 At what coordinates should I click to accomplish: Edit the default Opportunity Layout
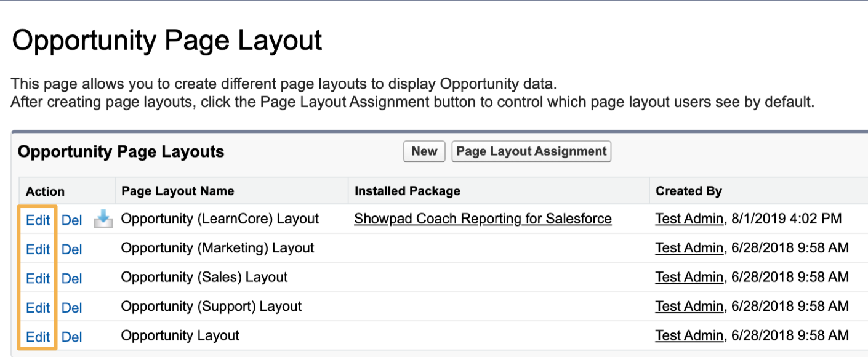[38, 337]
